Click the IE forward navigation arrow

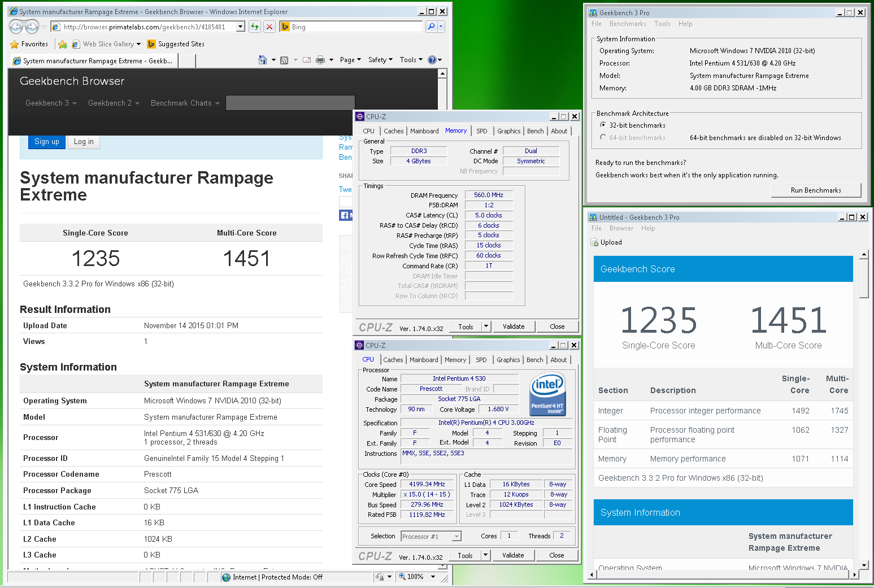(x=32, y=27)
